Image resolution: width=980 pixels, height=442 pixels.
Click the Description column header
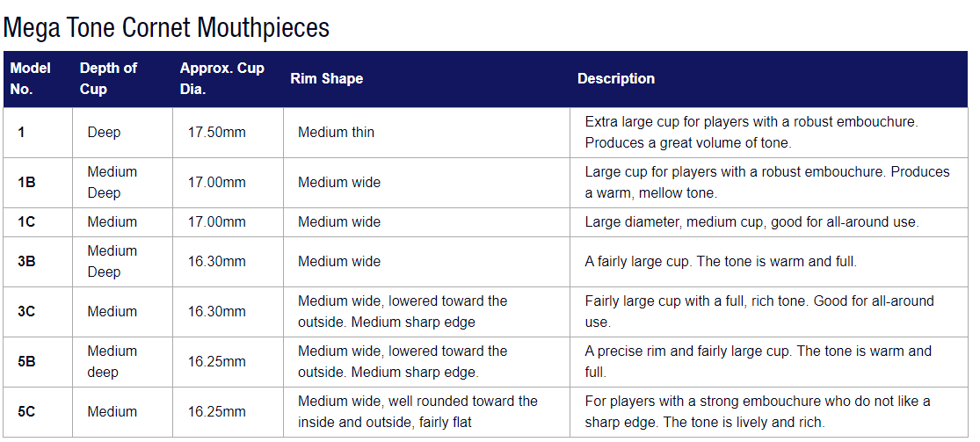pos(615,78)
